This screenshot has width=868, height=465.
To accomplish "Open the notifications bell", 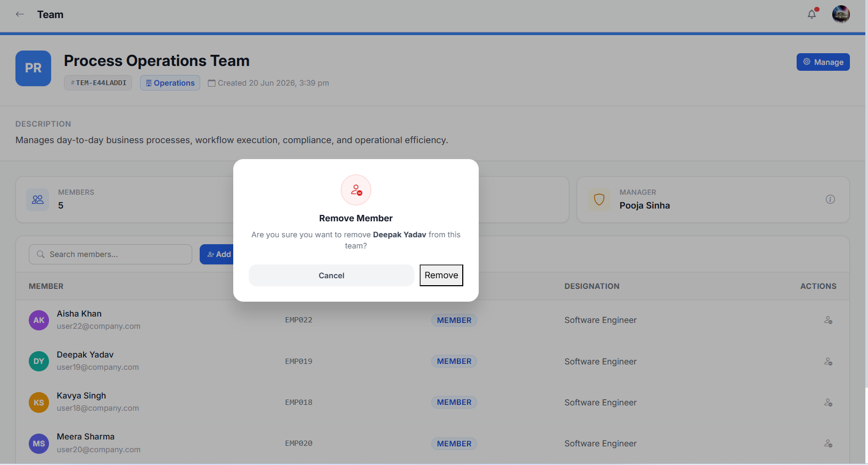I will [812, 14].
